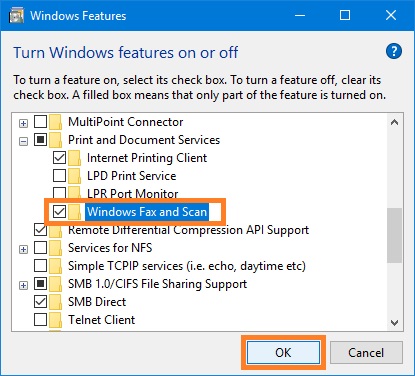
Task: Click the Cancel button
Action: coord(366,353)
